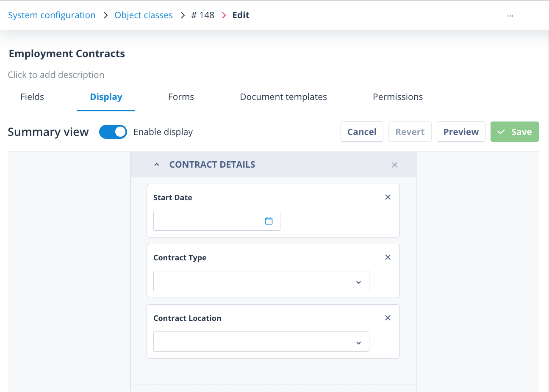Navigate to Object classes breadcrumb
Image resolution: width=549 pixels, height=392 pixels.
point(144,15)
